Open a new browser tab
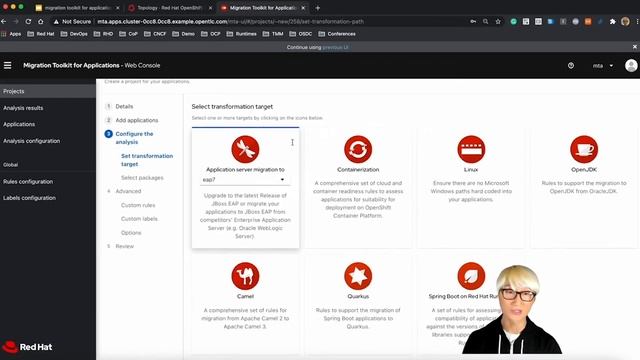Image resolution: width=640 pixels, height=360 pixels. (x=318, y=8)
